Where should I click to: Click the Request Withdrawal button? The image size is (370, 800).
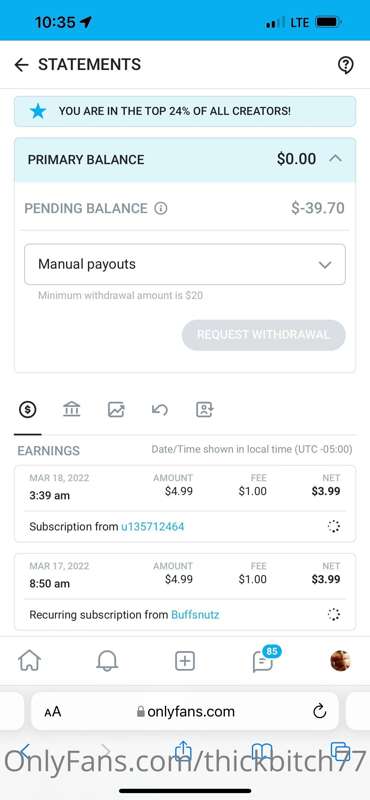pyautogui.click(x=263, y=335)
